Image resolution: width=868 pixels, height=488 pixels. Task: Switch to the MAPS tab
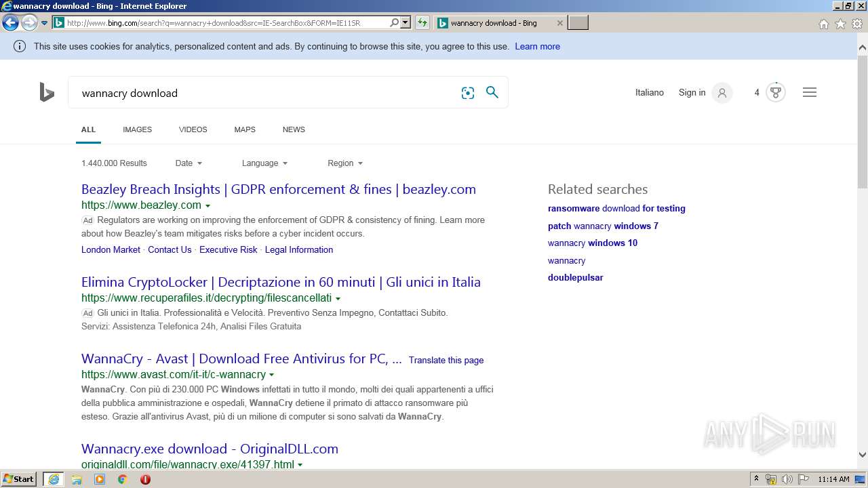(245, 129)
